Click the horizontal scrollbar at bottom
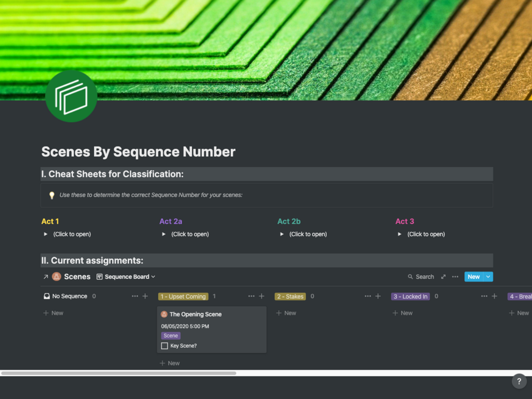 (119, 373)
